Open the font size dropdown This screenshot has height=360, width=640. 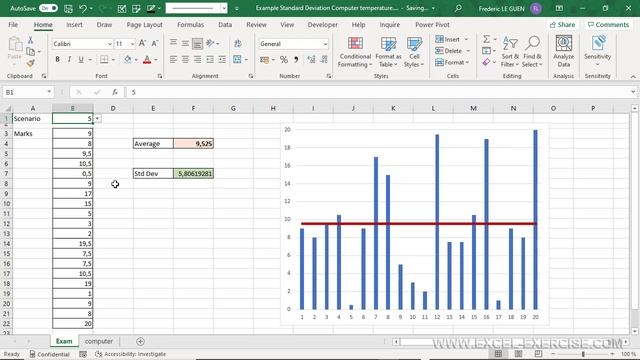point(132,44)
